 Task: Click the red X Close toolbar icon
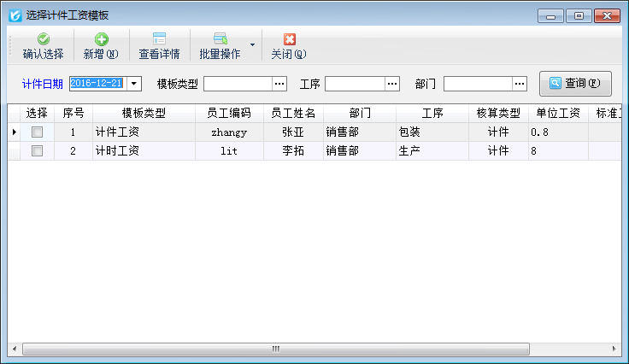[289, 39]
